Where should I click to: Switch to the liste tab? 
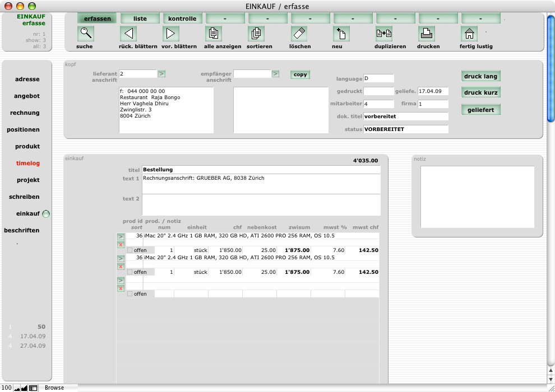pyautogui.click(x=140, y=18)
